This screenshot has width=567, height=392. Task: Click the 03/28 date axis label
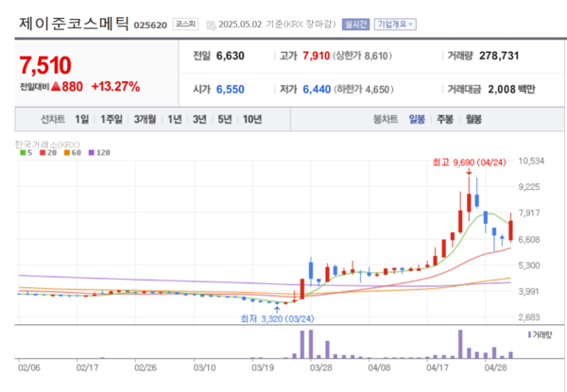click(321, 367)
